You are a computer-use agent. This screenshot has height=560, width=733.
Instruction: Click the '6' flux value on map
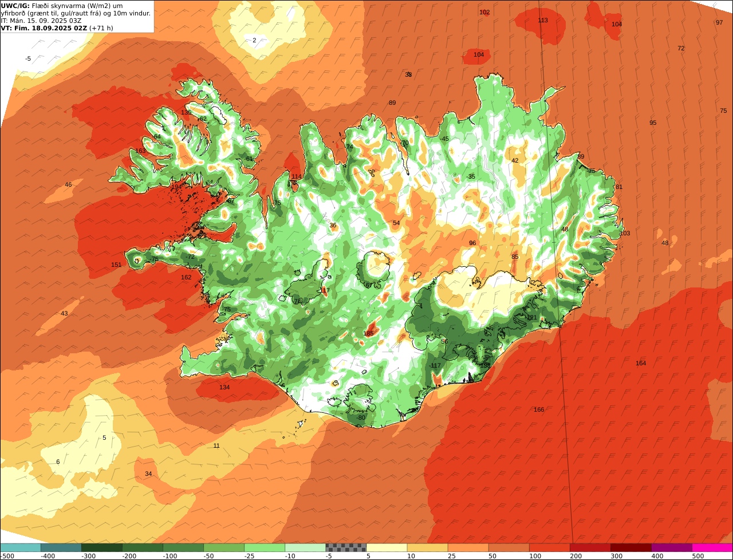pos(58,462)
